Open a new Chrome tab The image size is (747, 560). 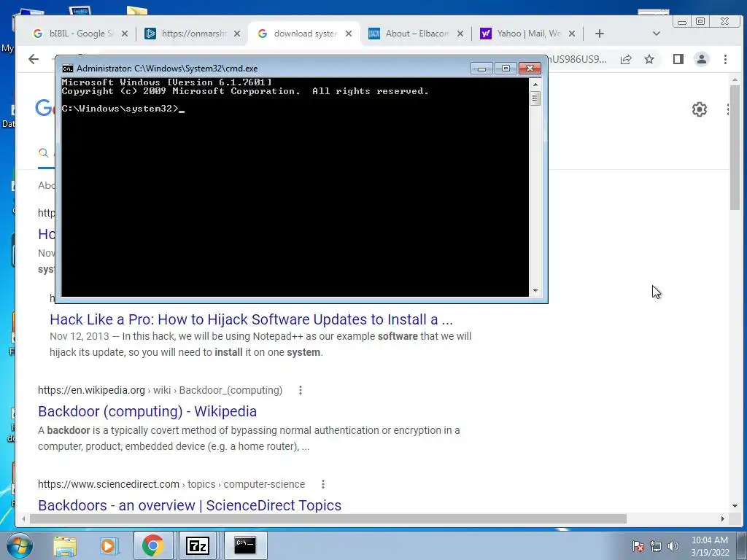pyautogui.click(x=600, y=34)
